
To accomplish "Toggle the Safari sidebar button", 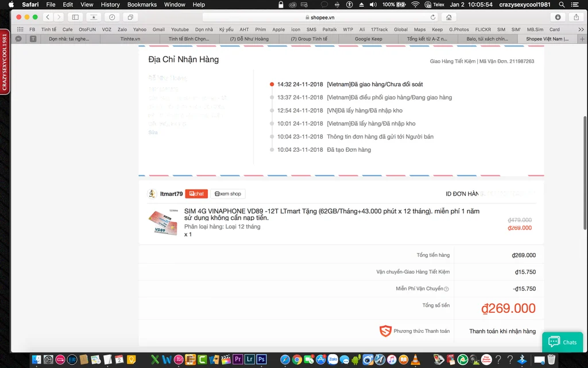I will pos(75,17).
